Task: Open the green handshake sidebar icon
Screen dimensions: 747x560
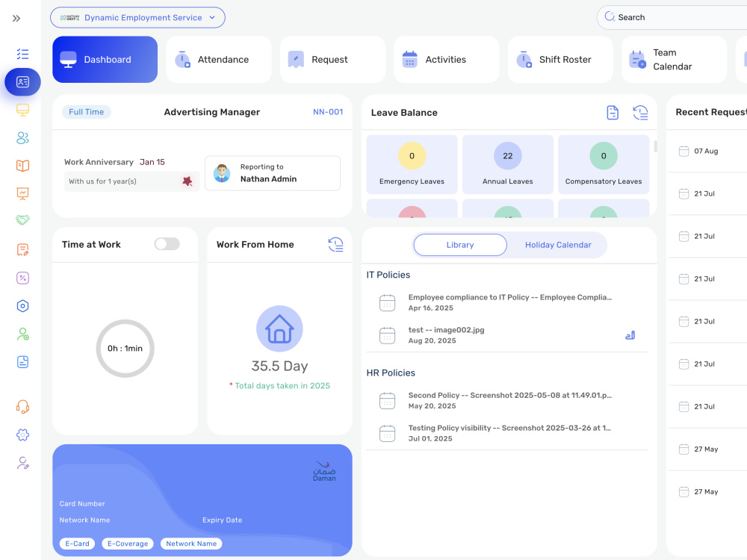Action: [22, 220]
